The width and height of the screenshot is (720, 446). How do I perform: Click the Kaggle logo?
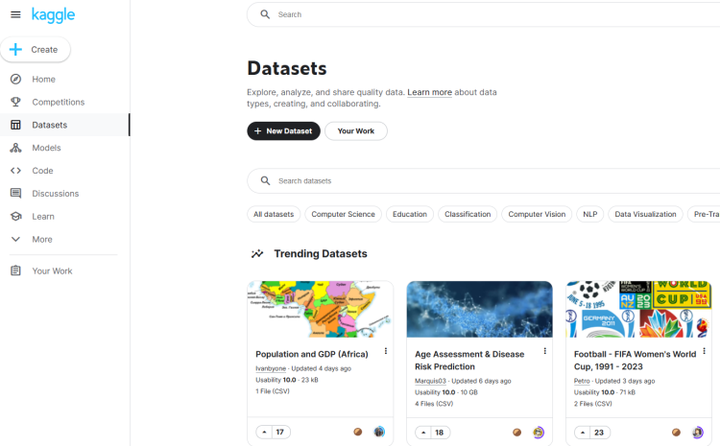[53, 15]
